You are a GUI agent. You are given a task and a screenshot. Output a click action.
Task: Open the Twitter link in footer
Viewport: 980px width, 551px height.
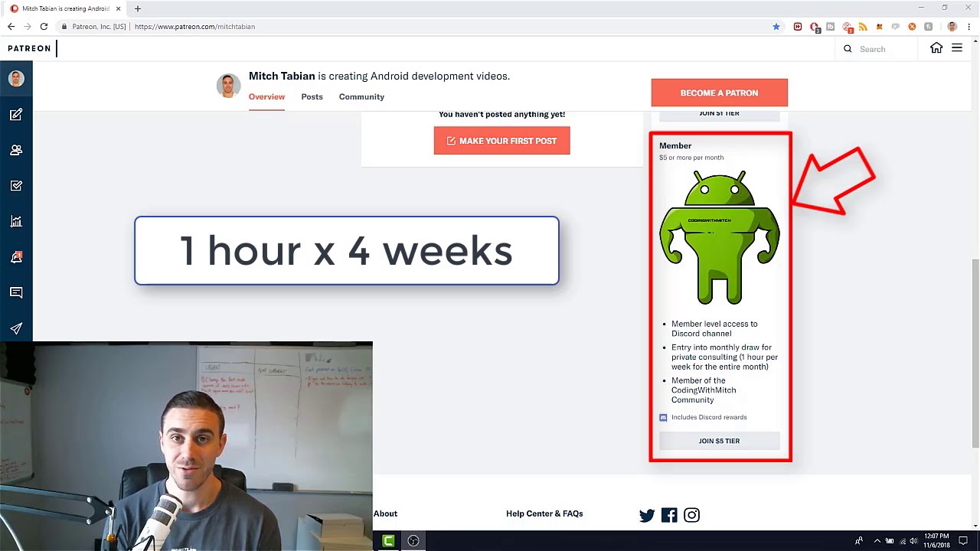[x=647, y=515]
